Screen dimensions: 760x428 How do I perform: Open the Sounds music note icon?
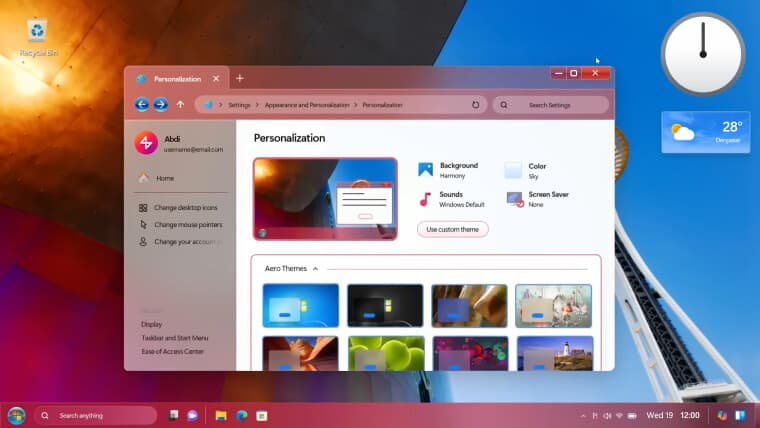425,199
